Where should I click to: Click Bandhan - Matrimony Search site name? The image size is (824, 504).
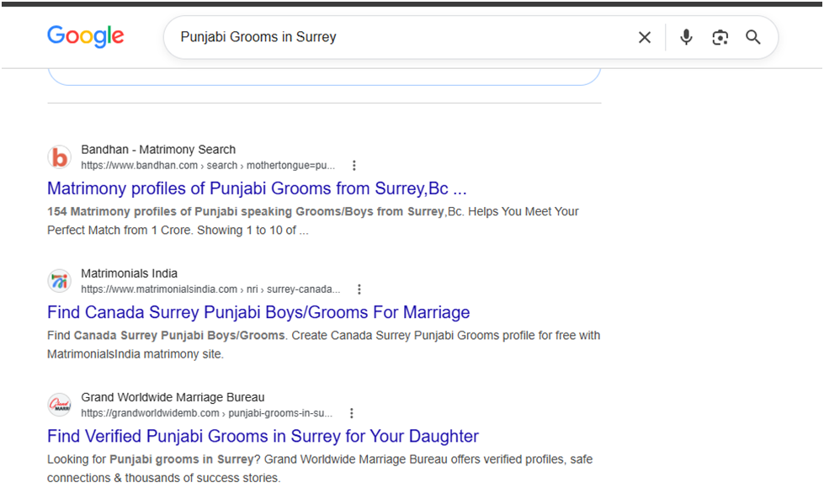click(158, 149)
